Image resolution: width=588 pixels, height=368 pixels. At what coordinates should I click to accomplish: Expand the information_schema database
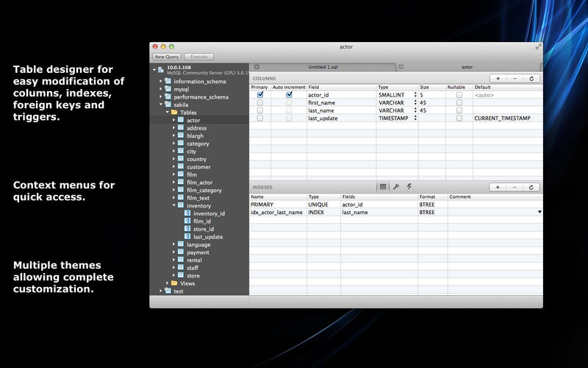160,81
